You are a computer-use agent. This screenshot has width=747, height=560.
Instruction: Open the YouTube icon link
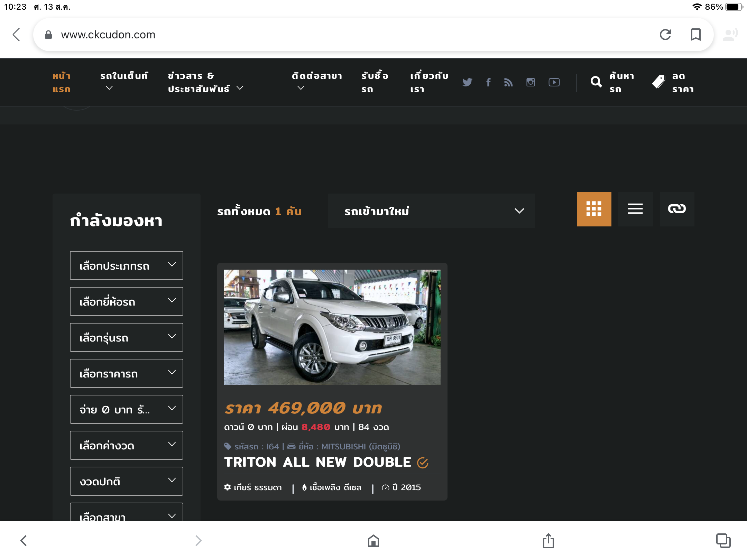pos(554,82)
